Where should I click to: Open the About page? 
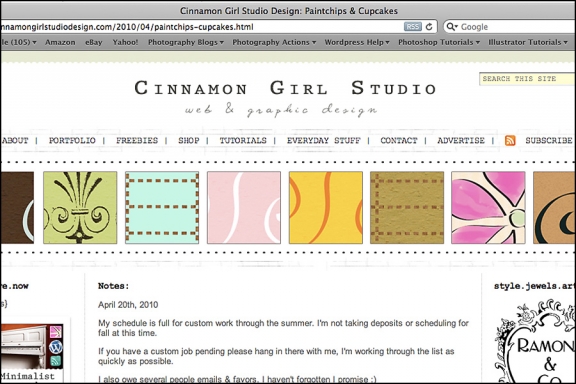(x=15, y=140)
